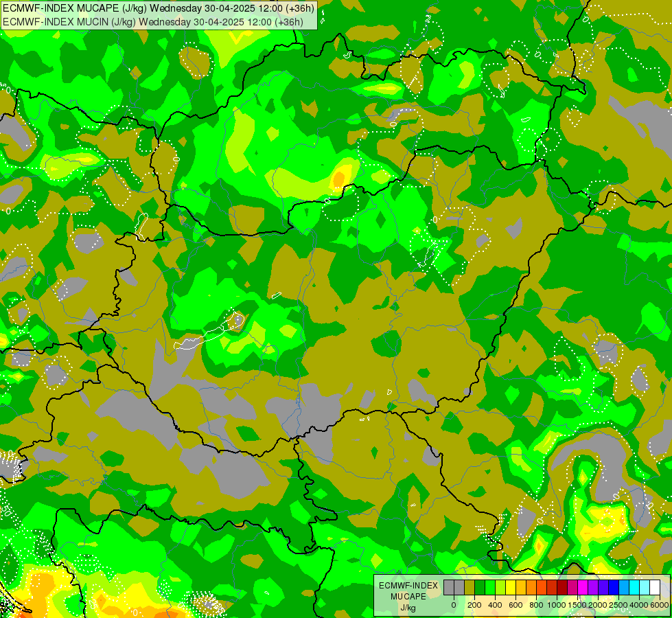The image size is (672, 618).
Task: Click the 'MUCAPE' label in the legend box
Action: 408,597
